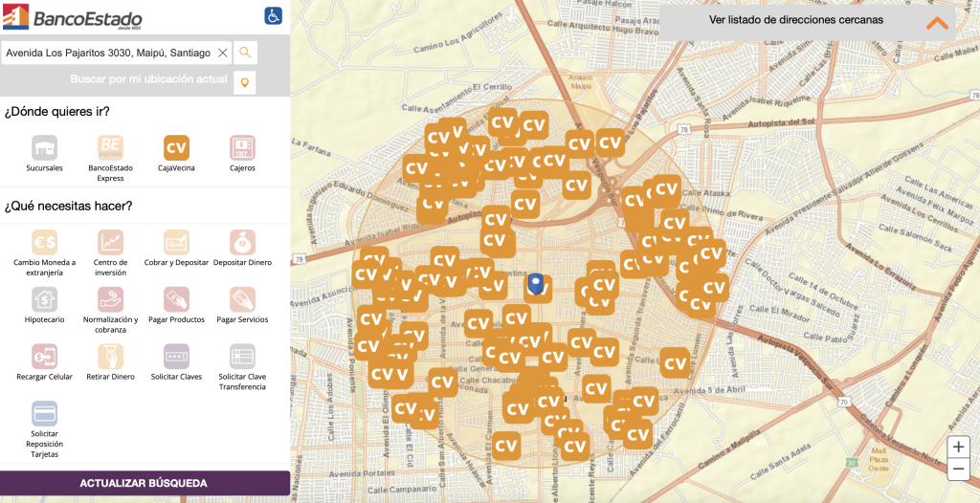
Task: Click Buscar por mi ubicación actual text
Action: [x=148, y=79]
